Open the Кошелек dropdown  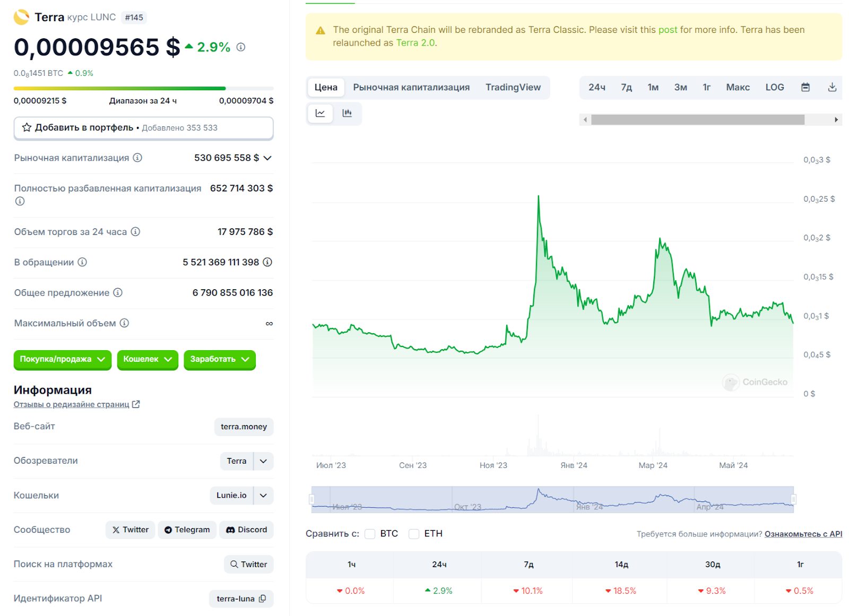pyautogui.click(x=148, y=359)
